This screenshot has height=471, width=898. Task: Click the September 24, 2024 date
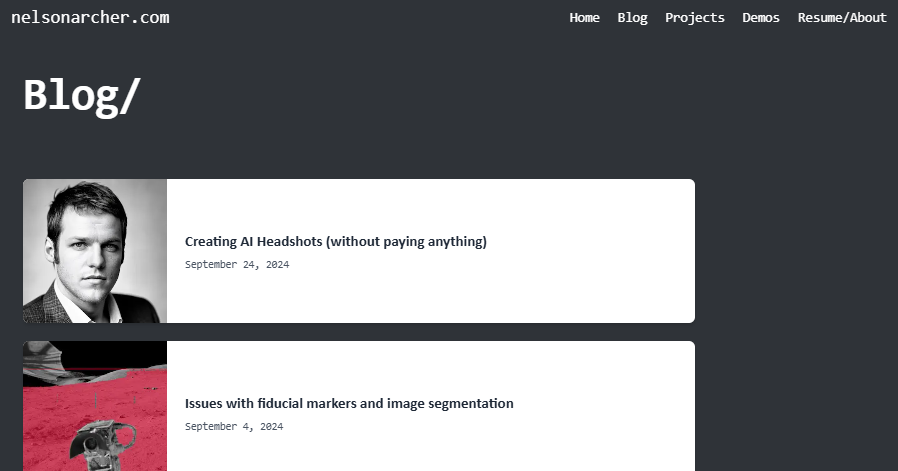click(x=236, y=265)
